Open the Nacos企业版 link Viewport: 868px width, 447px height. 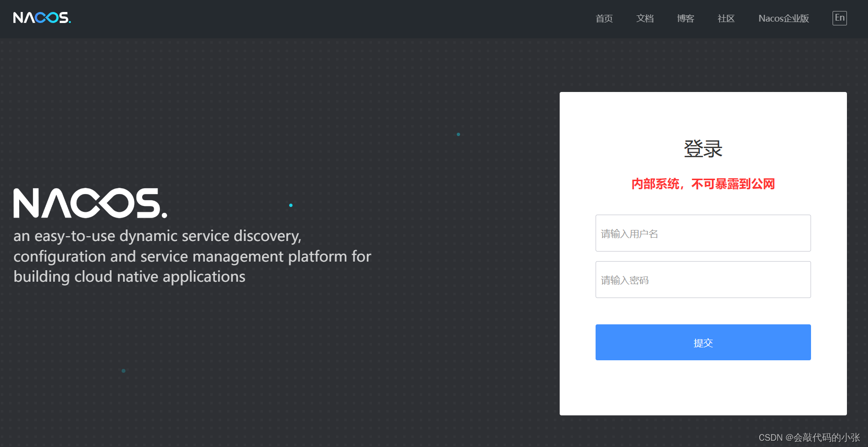click(784, 18)
